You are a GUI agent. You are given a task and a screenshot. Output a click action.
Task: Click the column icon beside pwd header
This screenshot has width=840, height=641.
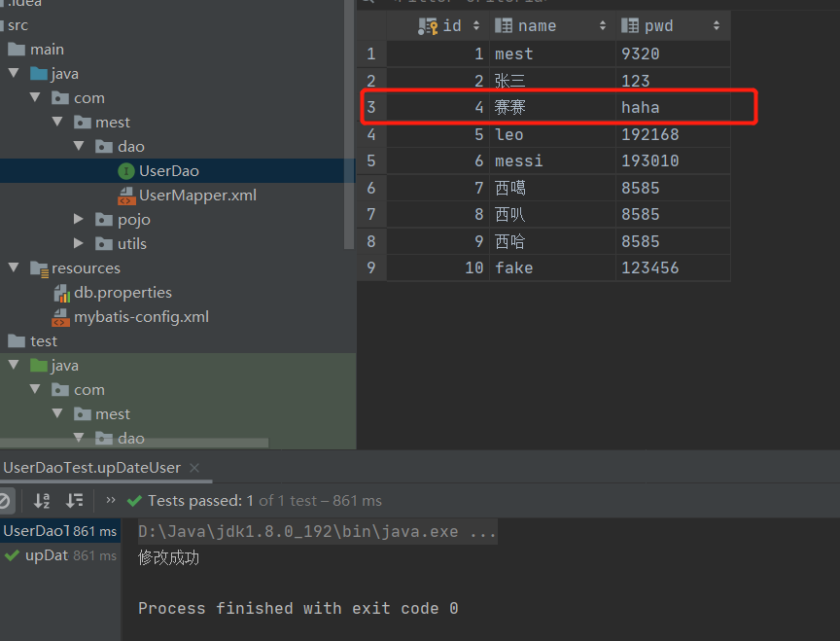[630, 25]
